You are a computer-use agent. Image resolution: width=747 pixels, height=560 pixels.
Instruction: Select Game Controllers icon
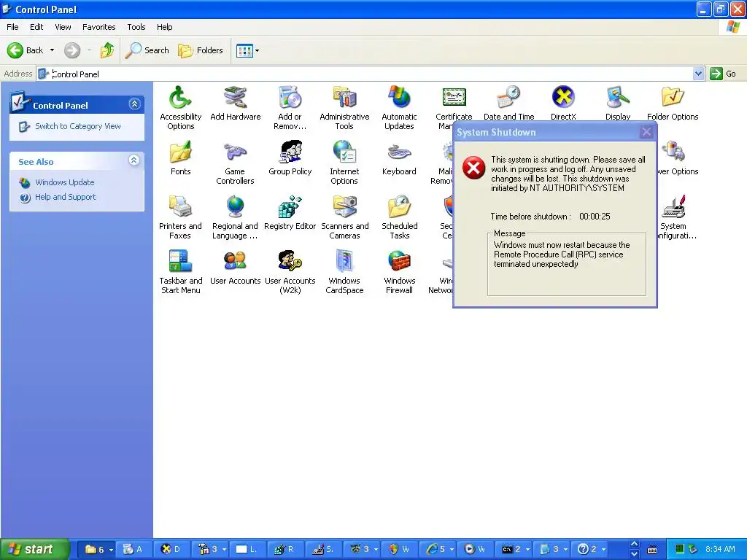point(236,163)
